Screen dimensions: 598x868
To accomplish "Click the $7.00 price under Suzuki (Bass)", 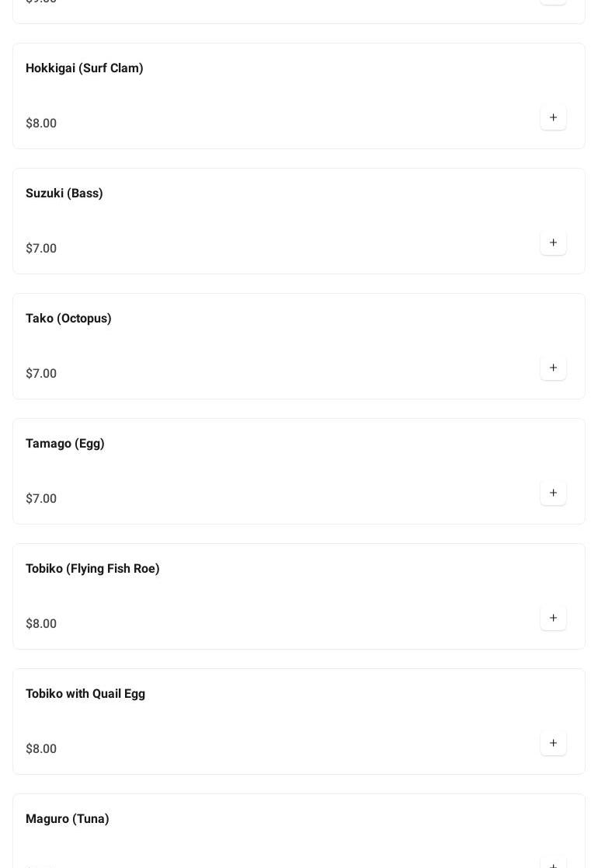I will coord(41,249).
